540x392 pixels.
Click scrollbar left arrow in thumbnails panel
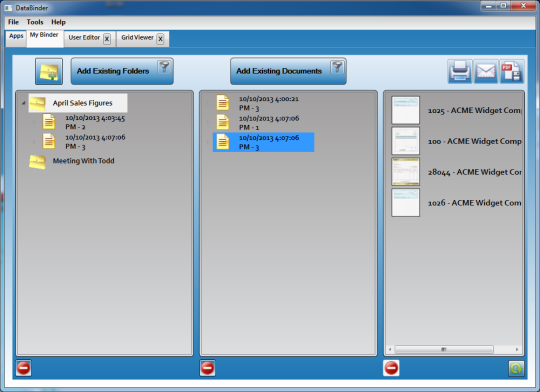pos(390,349)
